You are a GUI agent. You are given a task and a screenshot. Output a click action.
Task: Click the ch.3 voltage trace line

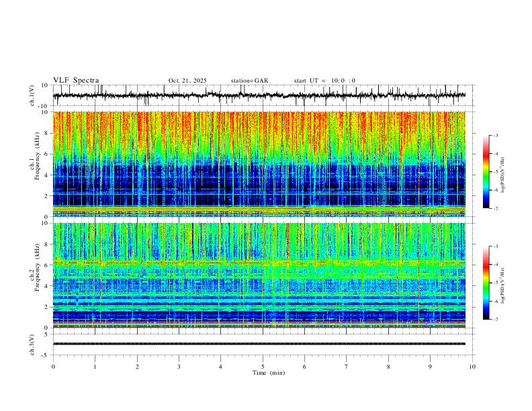pos(259,344)
